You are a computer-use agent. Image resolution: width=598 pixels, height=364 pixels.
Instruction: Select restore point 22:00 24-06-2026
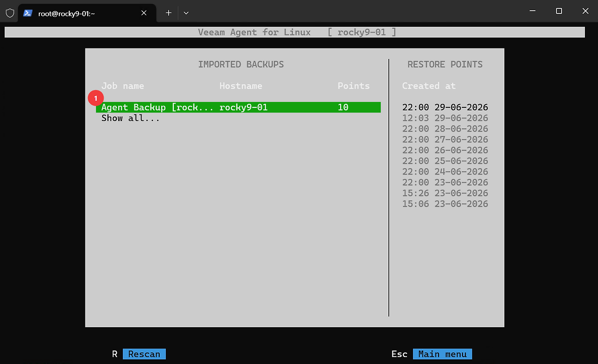(445, 172)
